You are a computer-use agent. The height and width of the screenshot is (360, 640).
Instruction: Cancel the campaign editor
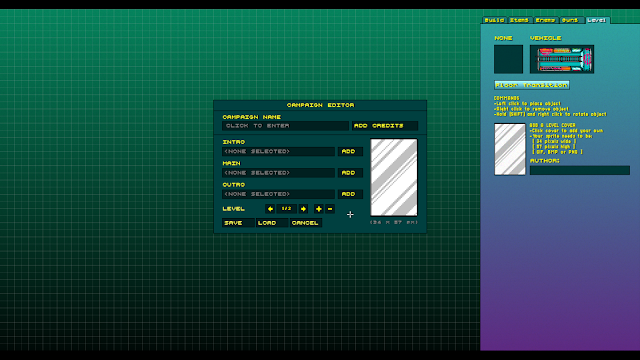click(x=306, y=223)
